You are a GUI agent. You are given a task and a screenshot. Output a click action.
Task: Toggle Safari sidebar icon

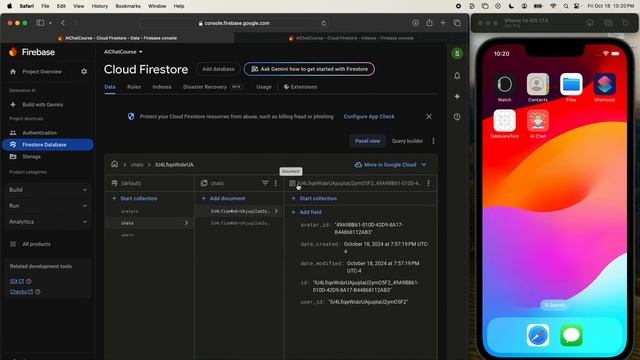tap(40, 23)
